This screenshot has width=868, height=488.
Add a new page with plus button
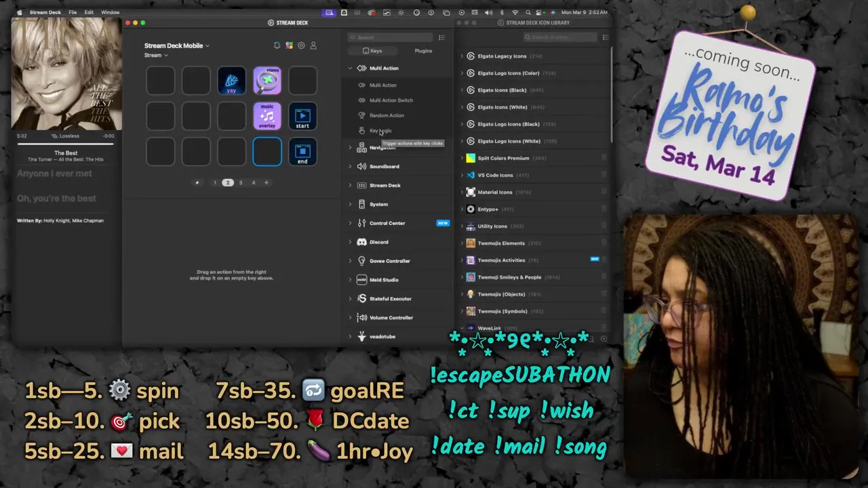(266, 182)
